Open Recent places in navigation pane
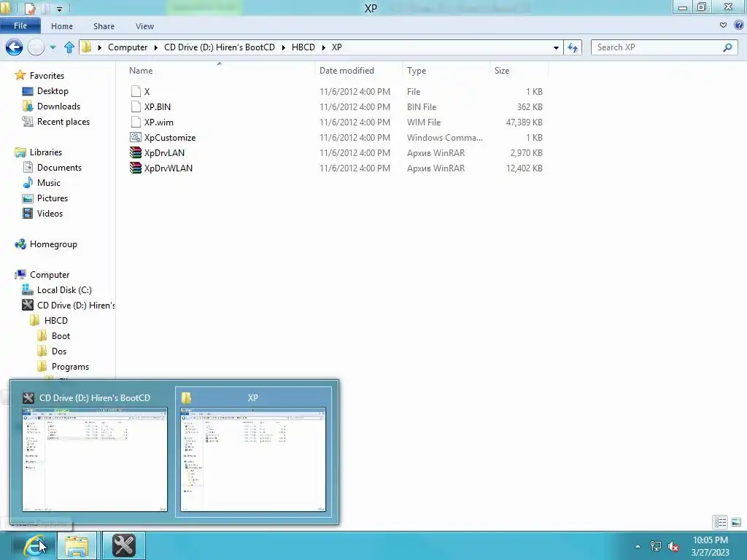 pyautogui.click(x=63, y=122)
